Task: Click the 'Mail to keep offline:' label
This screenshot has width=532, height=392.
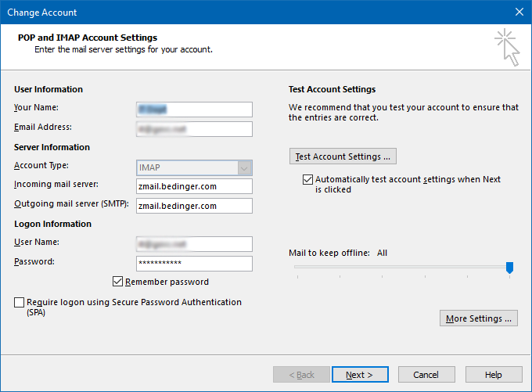Action: pos(329,253)
